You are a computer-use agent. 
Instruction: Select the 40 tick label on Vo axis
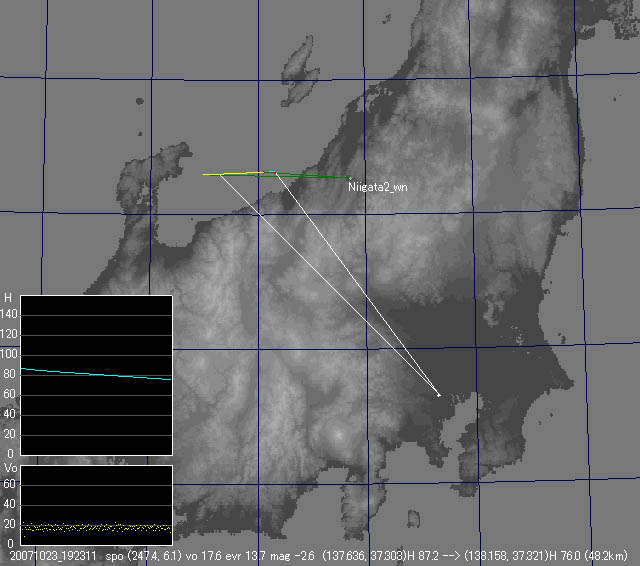click(9, 504)
